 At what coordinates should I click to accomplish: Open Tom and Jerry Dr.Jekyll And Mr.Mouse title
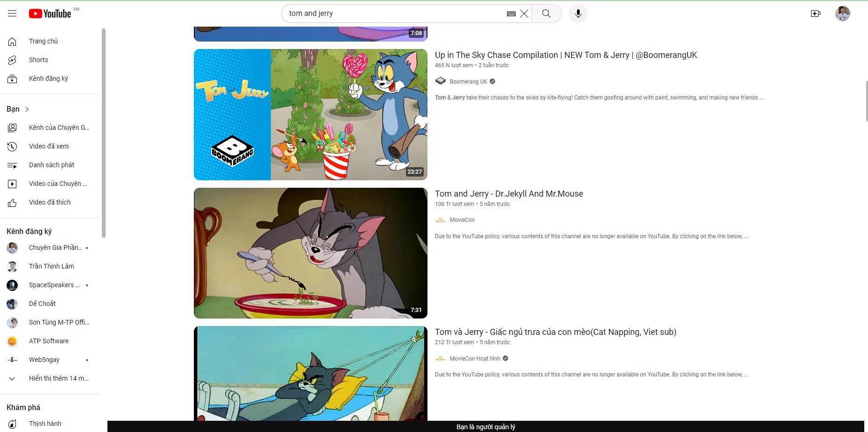click(509, 194)
